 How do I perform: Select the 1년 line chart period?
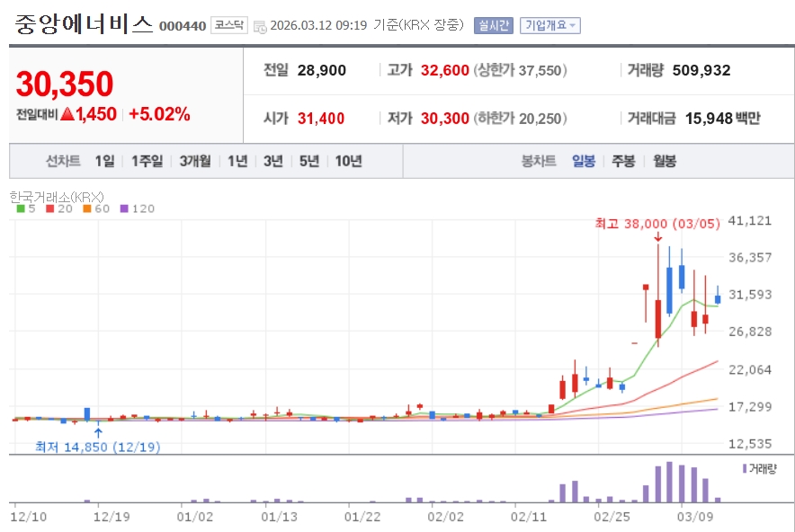(237, 161)
